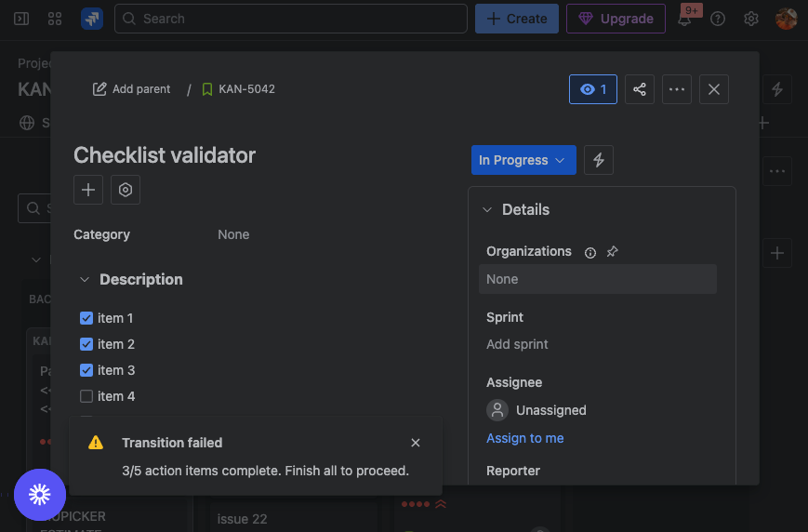Open the notifications bell icon
This screenshot has height=532, width=808.
click(684, 19)
